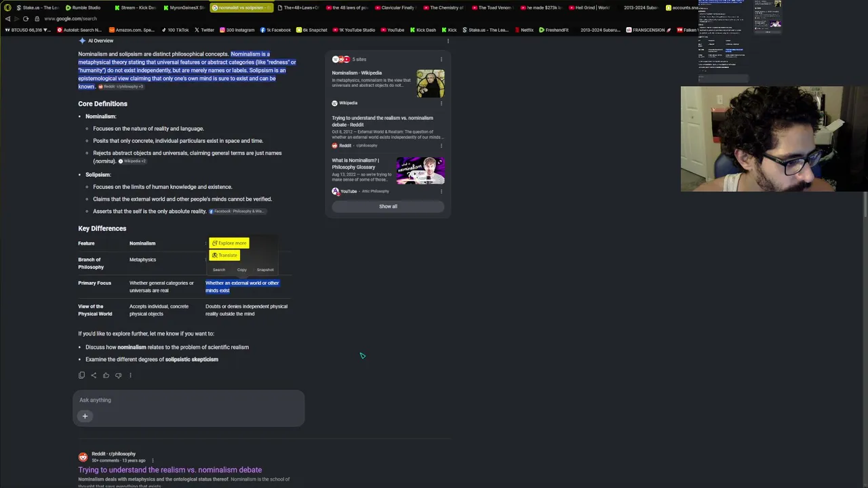Open the browser main menu icon

(7, 7)
